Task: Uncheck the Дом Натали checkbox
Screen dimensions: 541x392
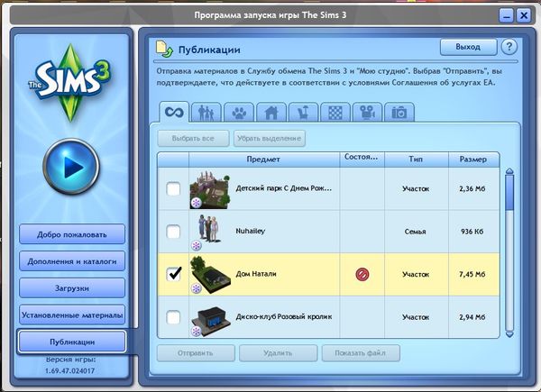Action: [x=173, y=274]
